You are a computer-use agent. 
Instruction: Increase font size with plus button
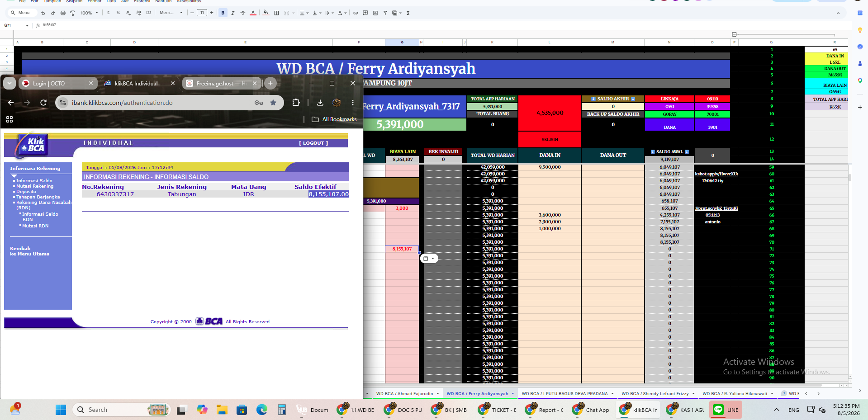(x=212, y=13)
